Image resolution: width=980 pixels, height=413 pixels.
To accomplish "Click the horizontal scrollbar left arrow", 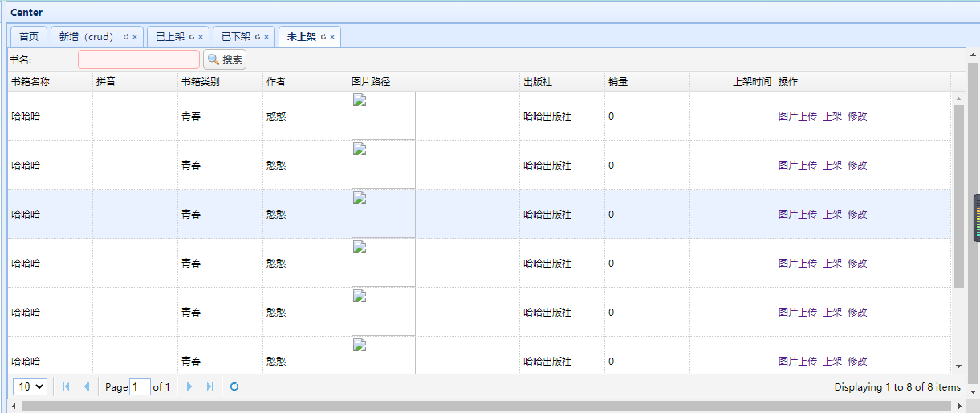I will [x=14, y=407].
